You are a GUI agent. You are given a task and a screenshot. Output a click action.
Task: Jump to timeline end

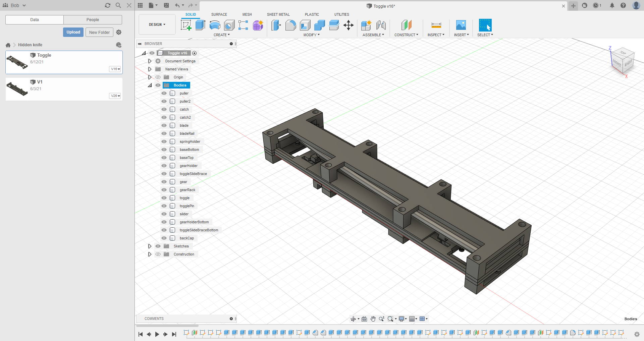tap(174, 334)
